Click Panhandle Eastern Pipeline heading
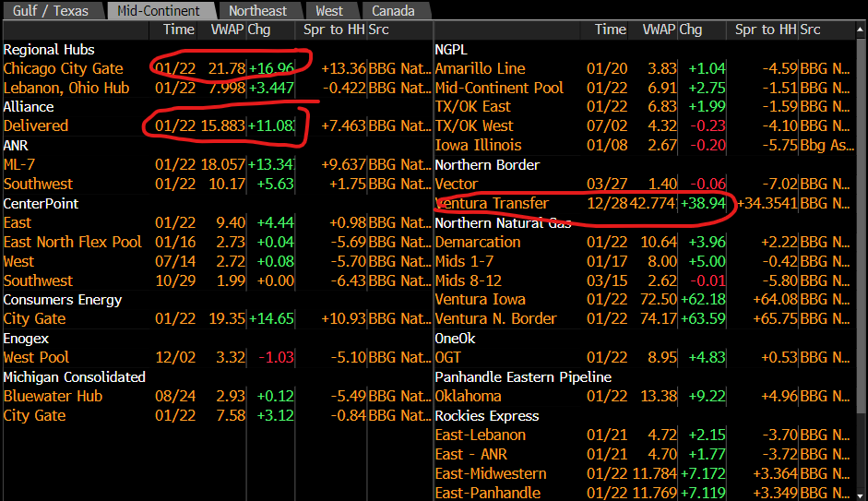The width and height of the screenshot is (868, 501). (523, 377)
